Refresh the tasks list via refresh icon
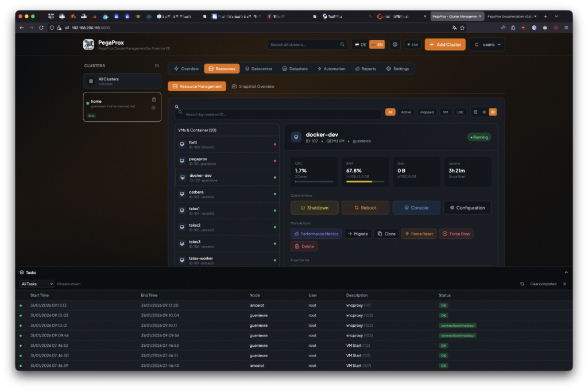This screenshot has width=588, height=391. pyautogui.click(x=522, y=284)
